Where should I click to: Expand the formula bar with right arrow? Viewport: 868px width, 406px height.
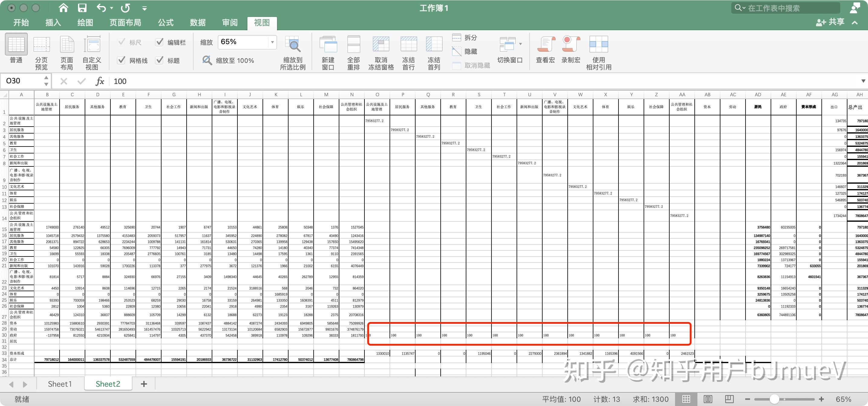(863, 81)
